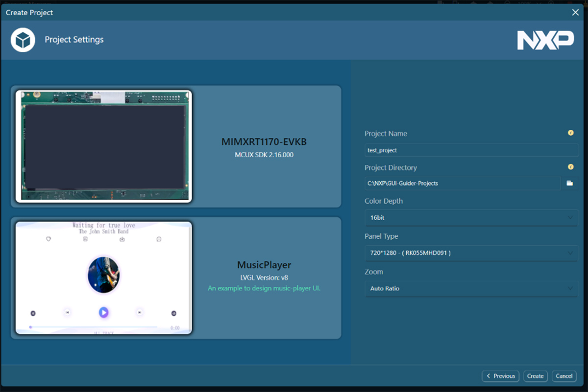The width and height of the screenshot is (588, 392).
Task: Click the Project Name label
Action: click(x=386, y=134)
